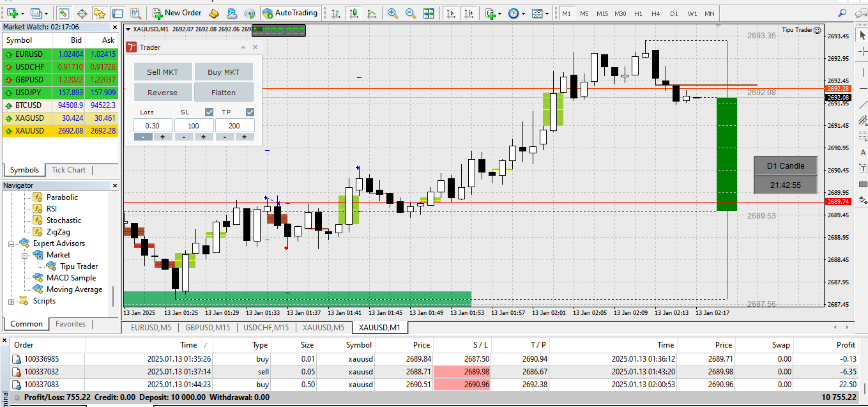This screenshot has width=868, height=407.
Task: Click the Zoom Out magnifier icon
Action: tap(411, 13)
